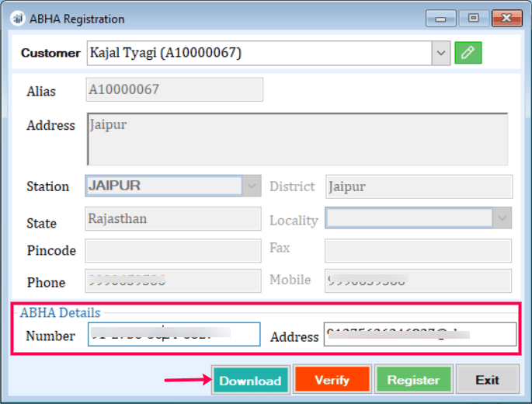This screenshot has width=532, height=404.
Task: Click the ABHA Registration app icon in title bar
Action: pos(18,19)
